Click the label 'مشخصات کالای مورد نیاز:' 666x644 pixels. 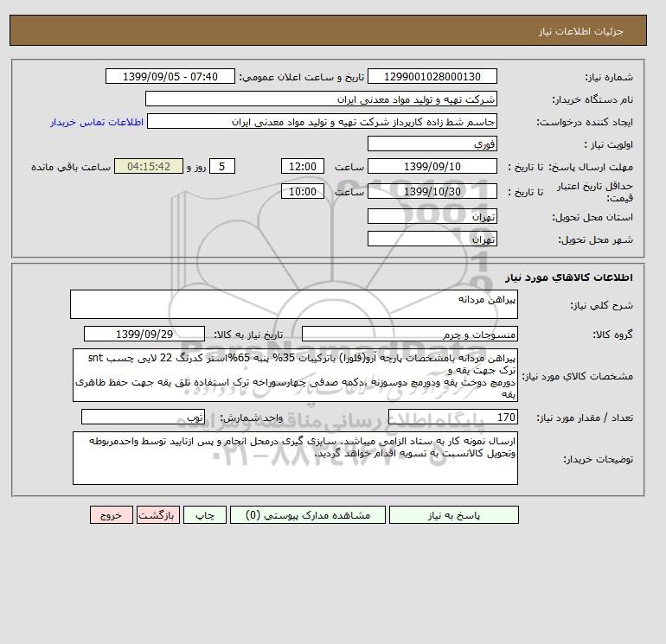click(x=578, y=376)
